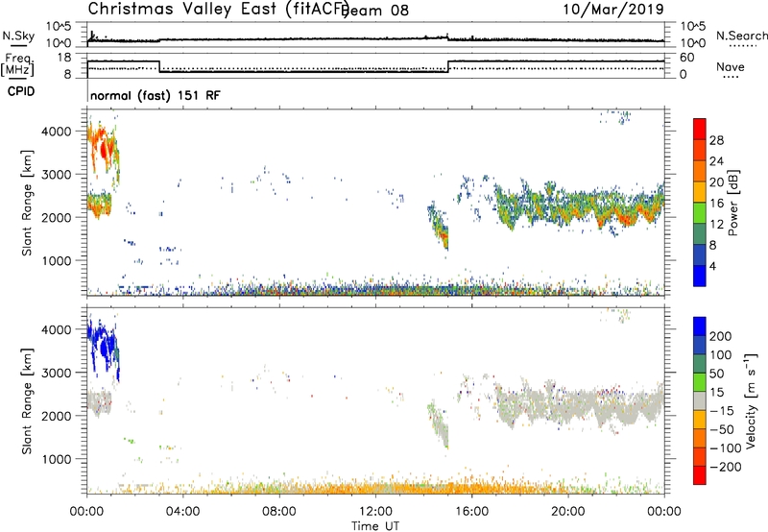This screenshot has height=532, width=768.
Task: Click the Velocity [m s-1] colorbar title
Action: [x=751, y=400]
